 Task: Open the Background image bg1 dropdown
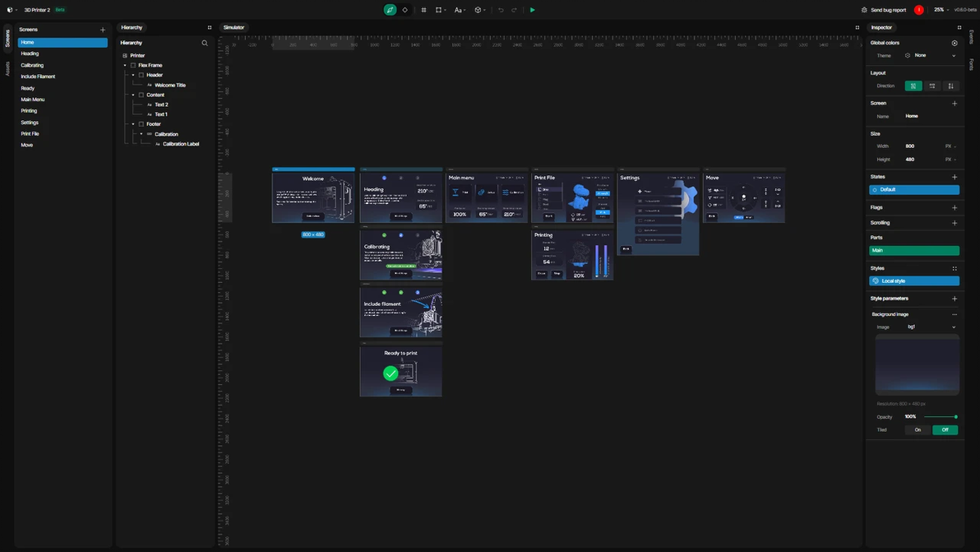click(x=931, y=327)
